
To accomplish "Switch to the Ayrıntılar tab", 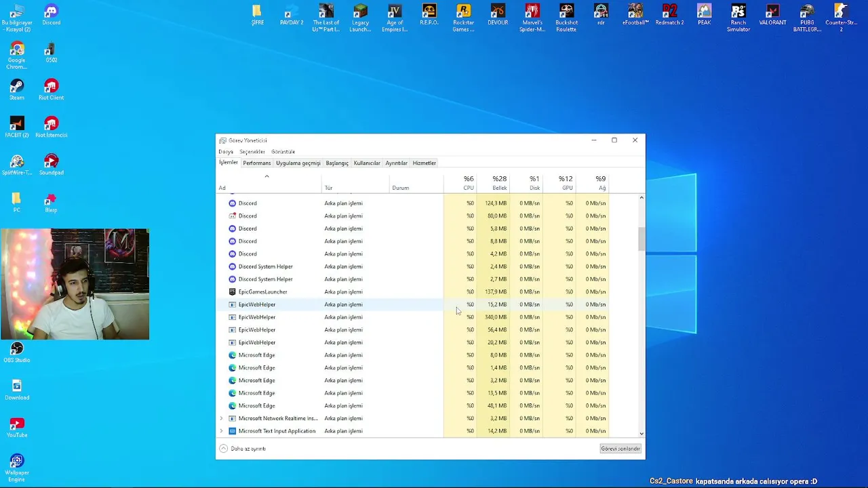I will [x=396, y=163].
